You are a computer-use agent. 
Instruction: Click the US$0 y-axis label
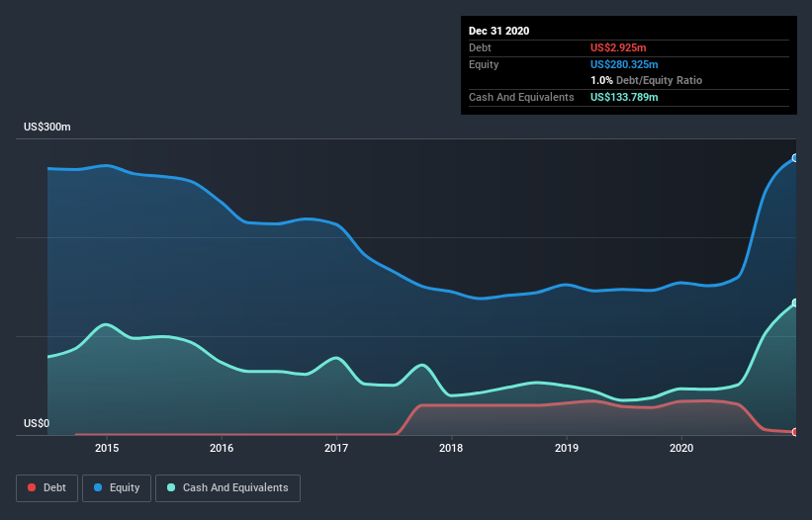coord(37,423)
